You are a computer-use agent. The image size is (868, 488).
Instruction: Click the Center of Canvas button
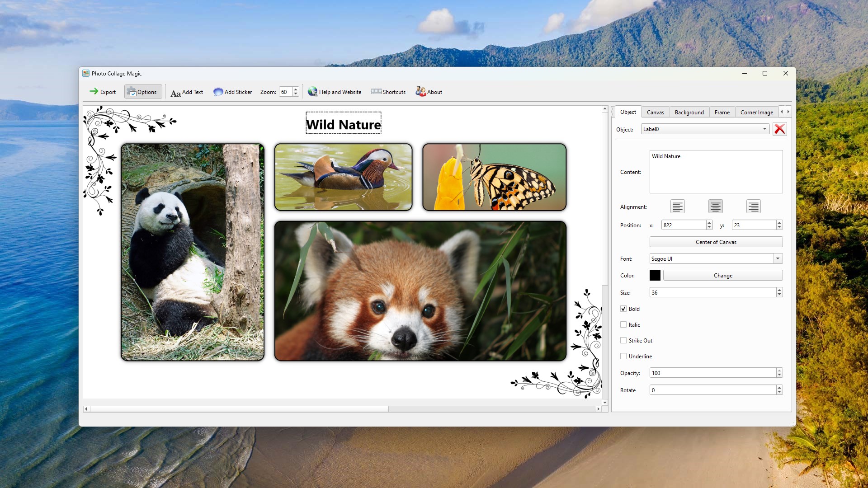pyautogui.click(x=716, y=242)
